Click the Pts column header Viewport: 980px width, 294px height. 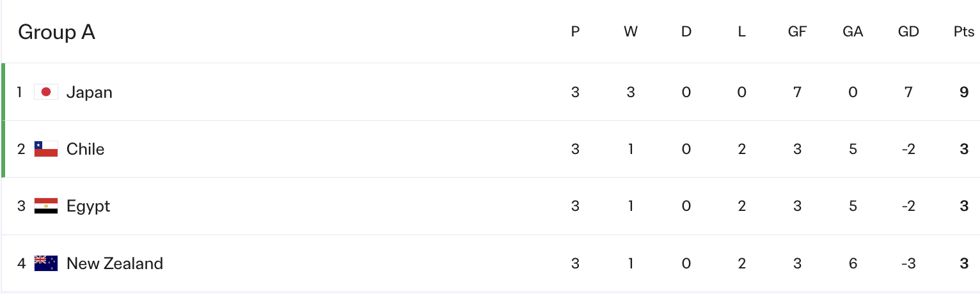pyautogui.click(x=964, y=32)
